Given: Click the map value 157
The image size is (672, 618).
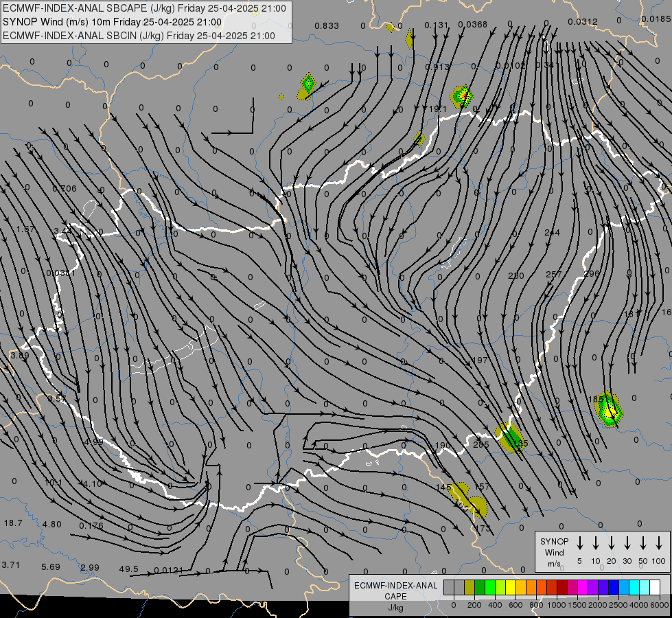Looking at the screenshot, I should click(482, 486).
